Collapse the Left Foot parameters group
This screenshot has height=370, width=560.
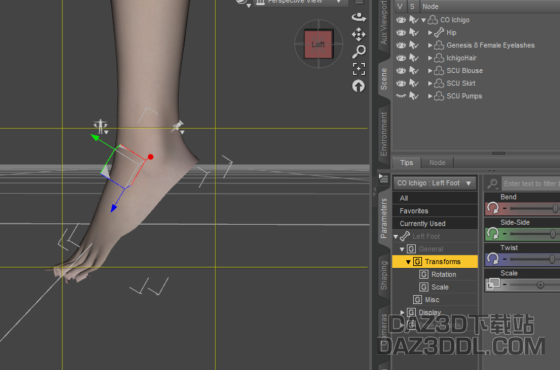pyautogui.click(x=396, y=236)
